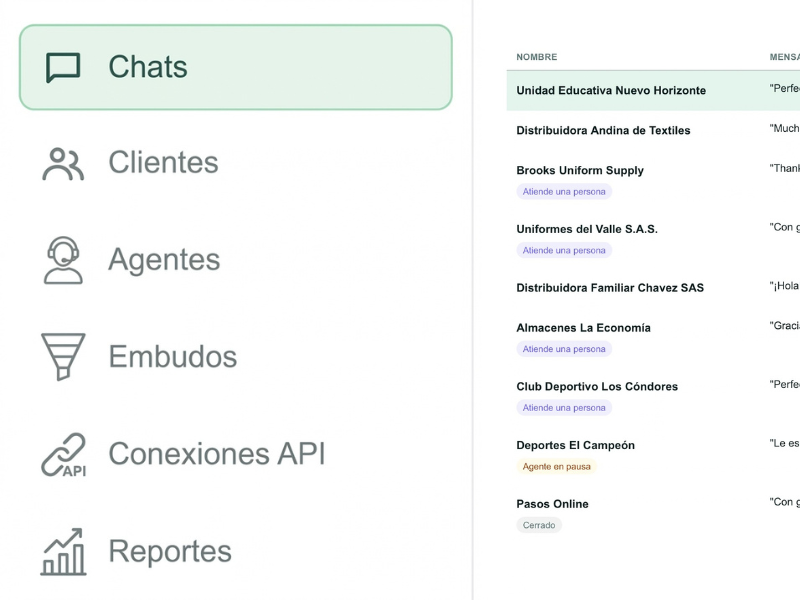
Task: Click the Reportes chart icon
Action: [63, 552]
